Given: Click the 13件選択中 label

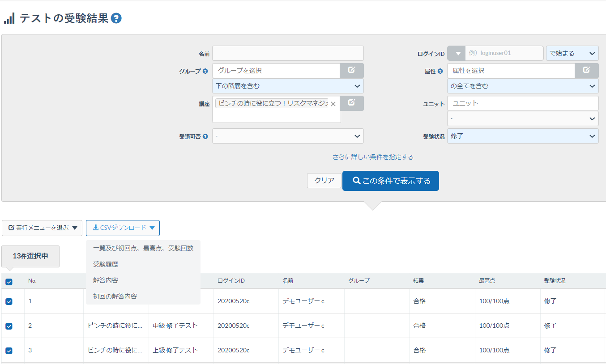Looking at the screenshot, I should coord(30,256).
